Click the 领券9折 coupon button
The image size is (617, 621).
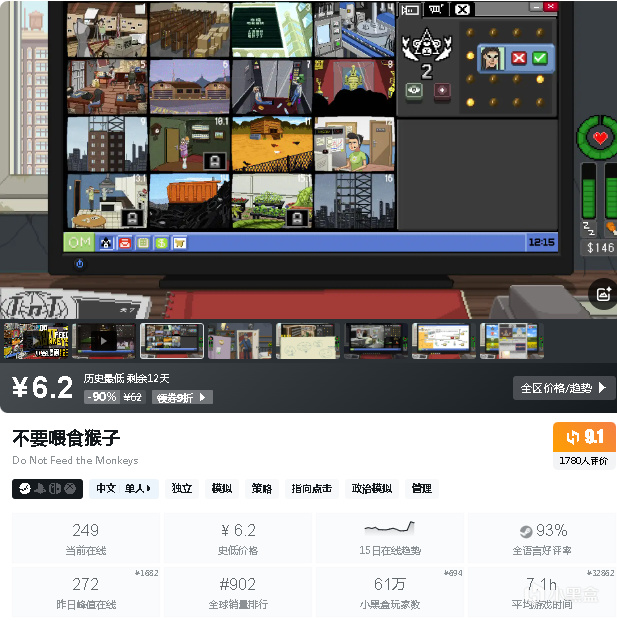(182, 397)
